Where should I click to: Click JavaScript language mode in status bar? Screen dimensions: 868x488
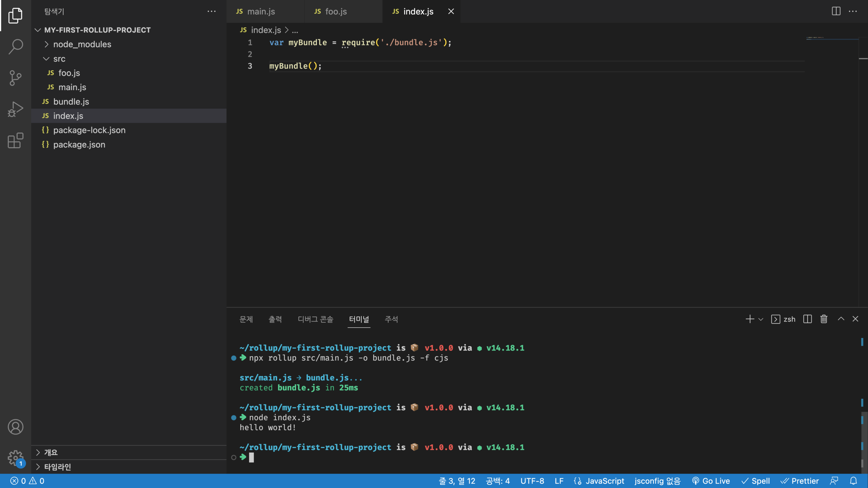(x=605, y=481)
